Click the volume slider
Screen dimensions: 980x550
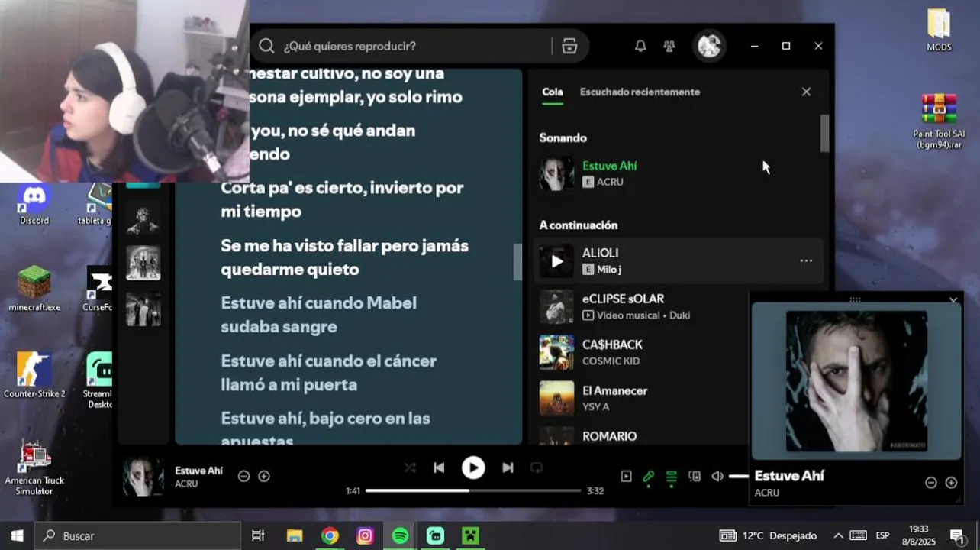739,476
